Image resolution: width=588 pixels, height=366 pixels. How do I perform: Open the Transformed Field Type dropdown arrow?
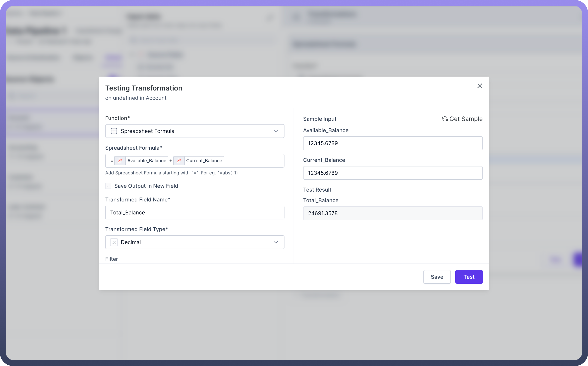point(276,242)
